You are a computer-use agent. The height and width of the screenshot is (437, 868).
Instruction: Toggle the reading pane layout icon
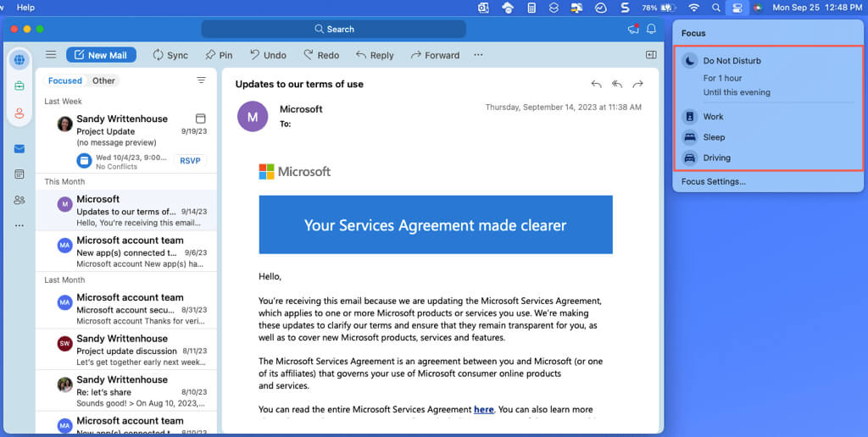651,54
